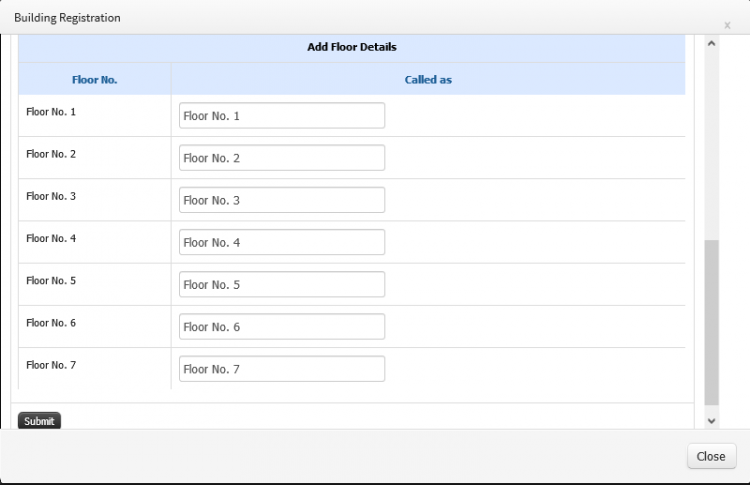
Task: Focus the Floor No. 1 input field
Action: (x=282, y=115)
